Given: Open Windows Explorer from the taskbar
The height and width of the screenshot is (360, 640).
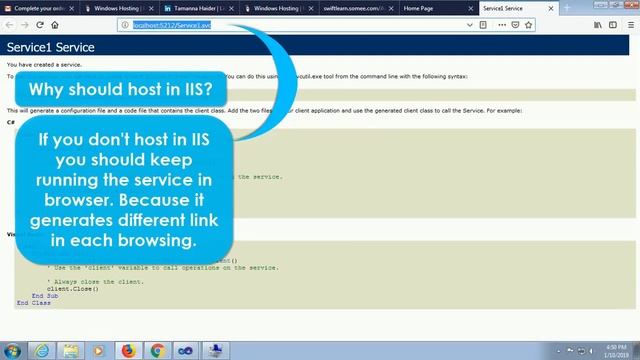Looking at the screenshot, I should [71, 351].
